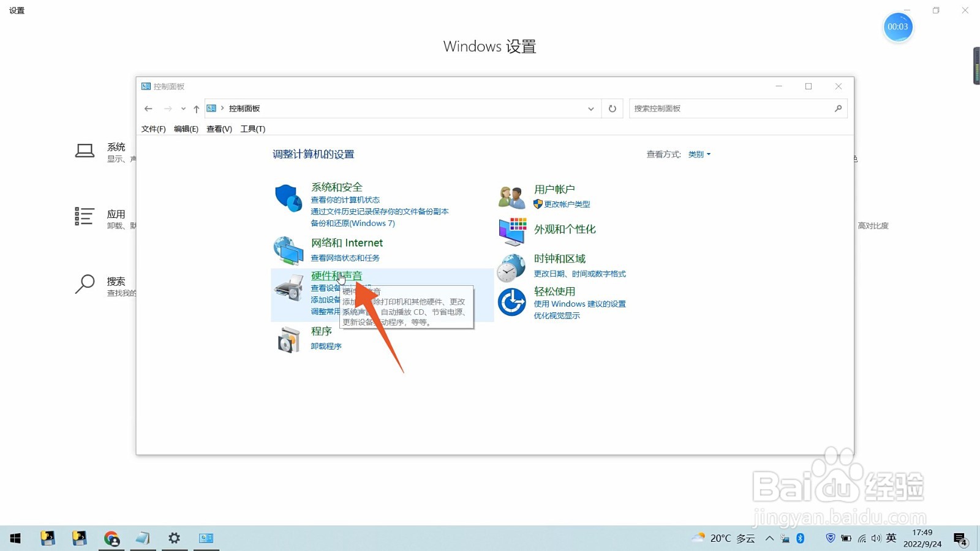
Task: Click the 硬件和声音 heading link
Action: [x=336, y=275]
